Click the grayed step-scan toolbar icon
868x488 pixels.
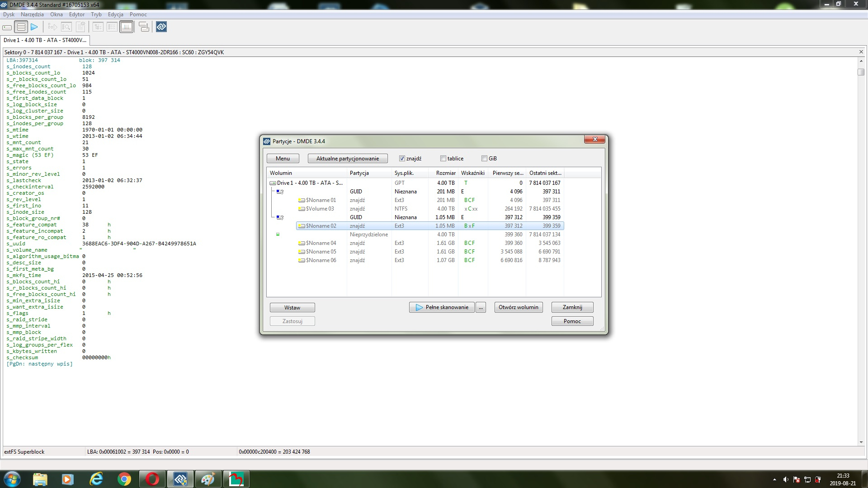click(52, 27)
